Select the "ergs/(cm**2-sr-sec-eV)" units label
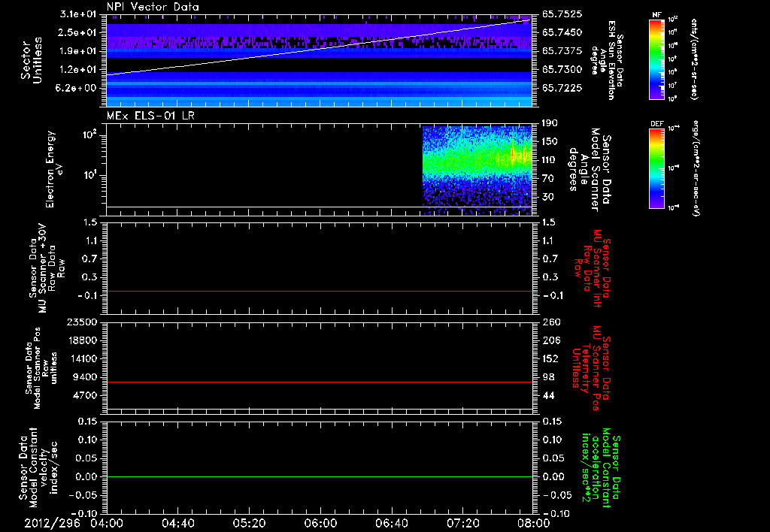This screenshot has height=532, width=770. tap(696, 169)
